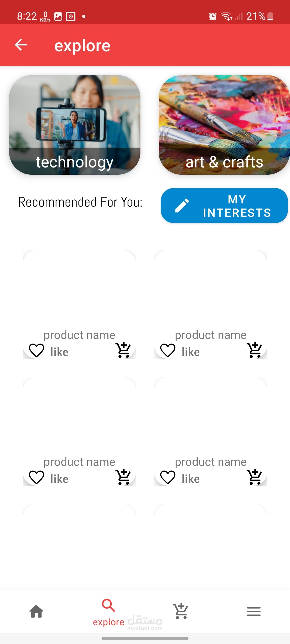
Task: Go to the Home tab in bottom navigation
Action: [x=36, y=612]
